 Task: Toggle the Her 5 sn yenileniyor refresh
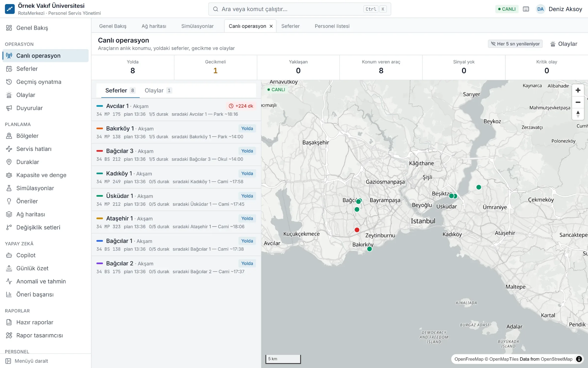click(515, 44)
